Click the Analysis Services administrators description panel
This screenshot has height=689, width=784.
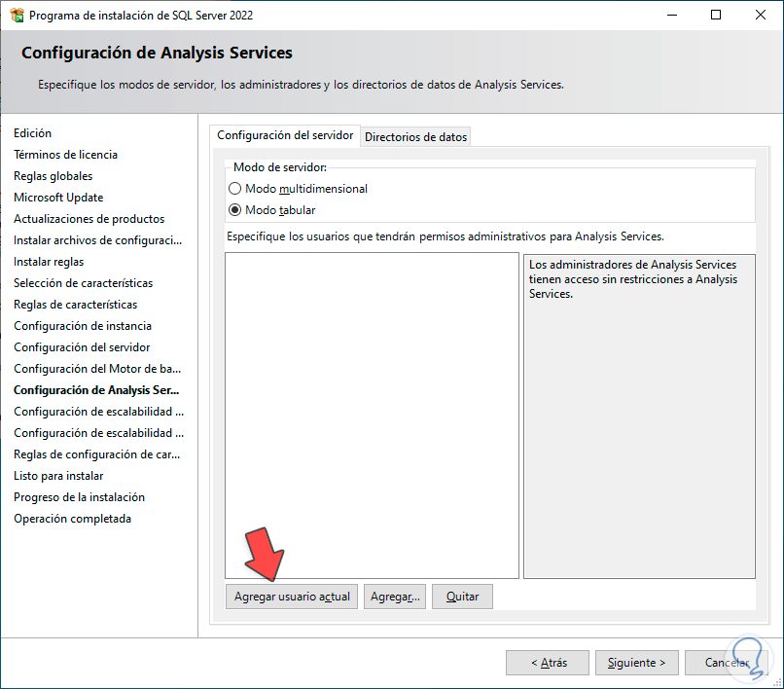[639, 417]
